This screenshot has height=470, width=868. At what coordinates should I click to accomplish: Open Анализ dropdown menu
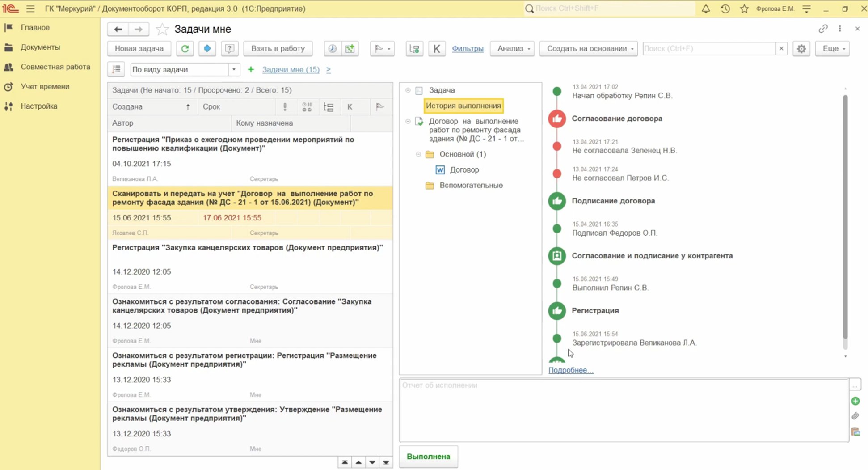tap(513, 48)
